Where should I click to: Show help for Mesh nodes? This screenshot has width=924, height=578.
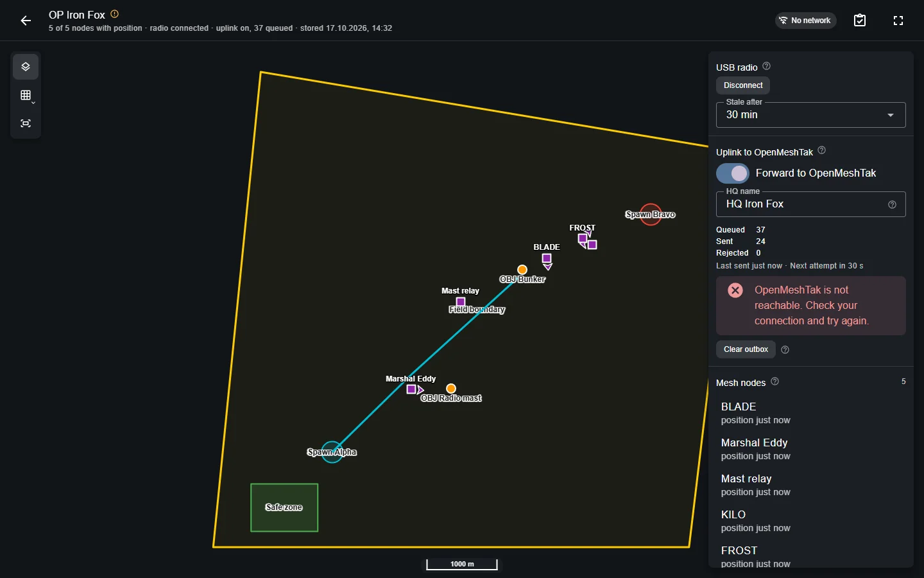tap(774, 381)
